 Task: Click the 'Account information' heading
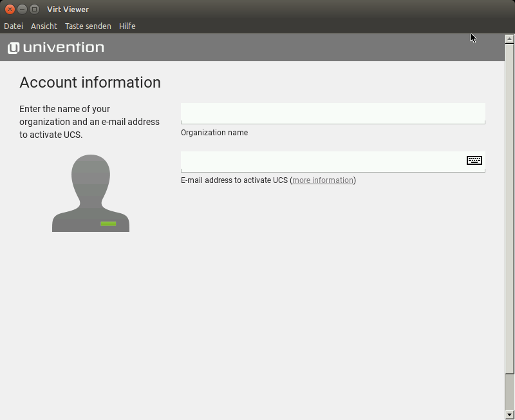90,82
